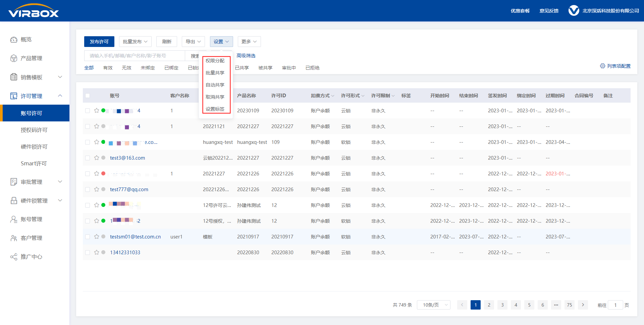Viewport: 644px width, 325px height.
Task: Choose 自动共享 from settings menu
Action: click(x=215, y=85)
